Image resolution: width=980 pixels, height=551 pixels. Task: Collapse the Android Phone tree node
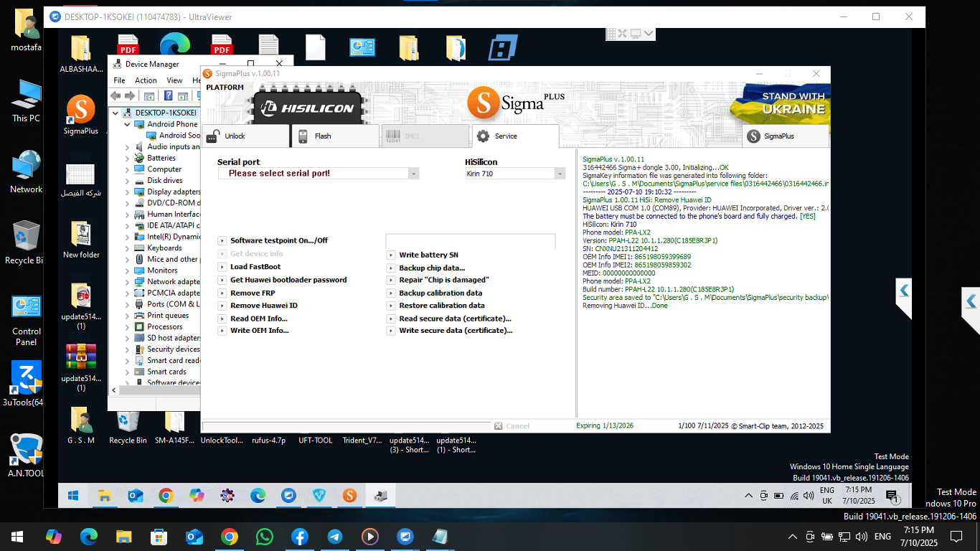(x=128, y=124)
